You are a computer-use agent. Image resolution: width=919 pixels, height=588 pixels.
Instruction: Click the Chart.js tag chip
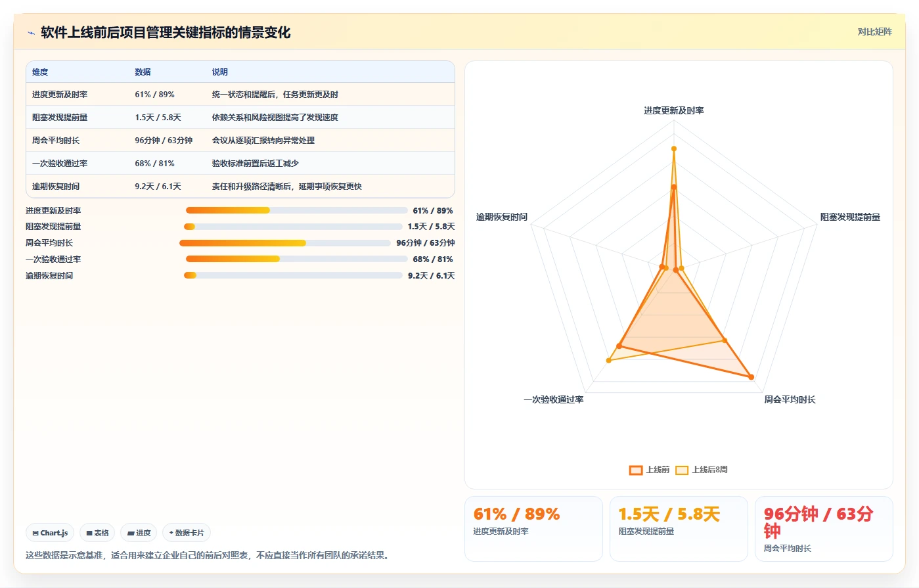click(50, 533)
